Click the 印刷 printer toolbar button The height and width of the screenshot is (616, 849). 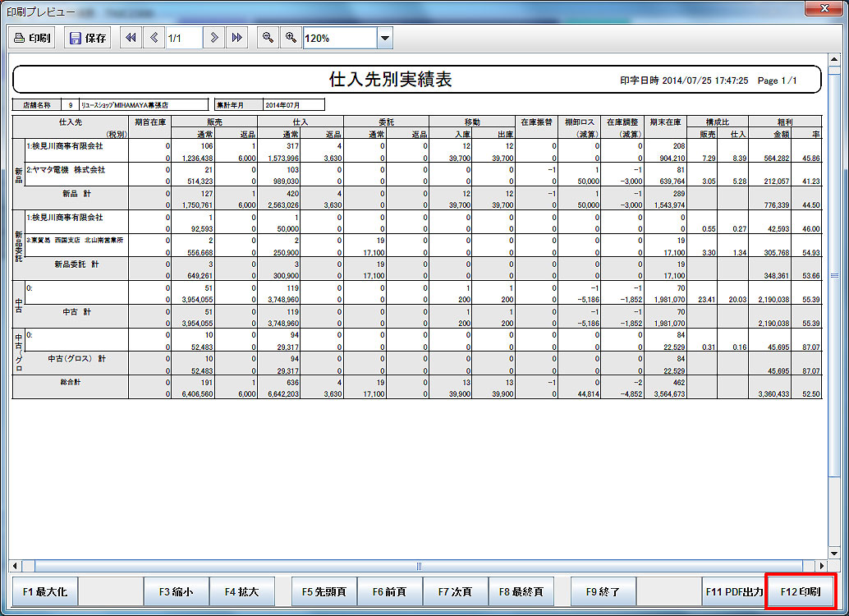point(32,38)
